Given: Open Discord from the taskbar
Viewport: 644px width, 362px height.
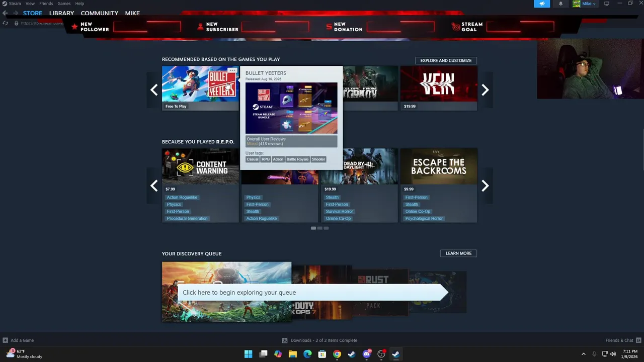Looking at the screenshot, I should [367, 354].
